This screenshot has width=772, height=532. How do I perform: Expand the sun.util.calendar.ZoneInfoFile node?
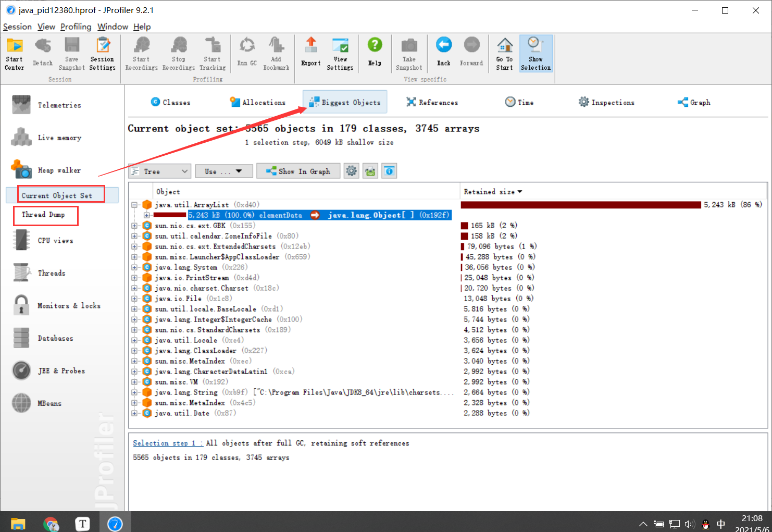134,236
